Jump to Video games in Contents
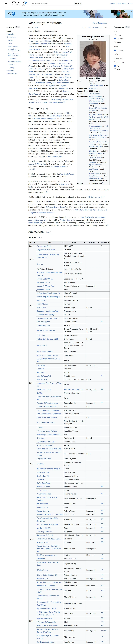138x644 pixels. (13, 46)
